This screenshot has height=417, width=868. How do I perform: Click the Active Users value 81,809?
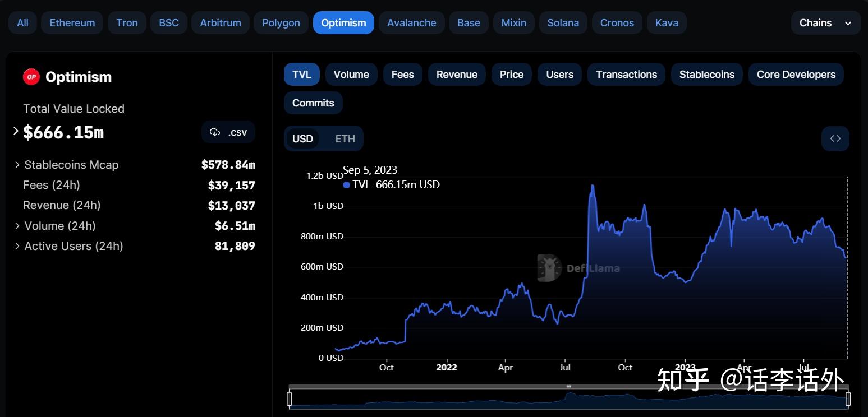235,246
